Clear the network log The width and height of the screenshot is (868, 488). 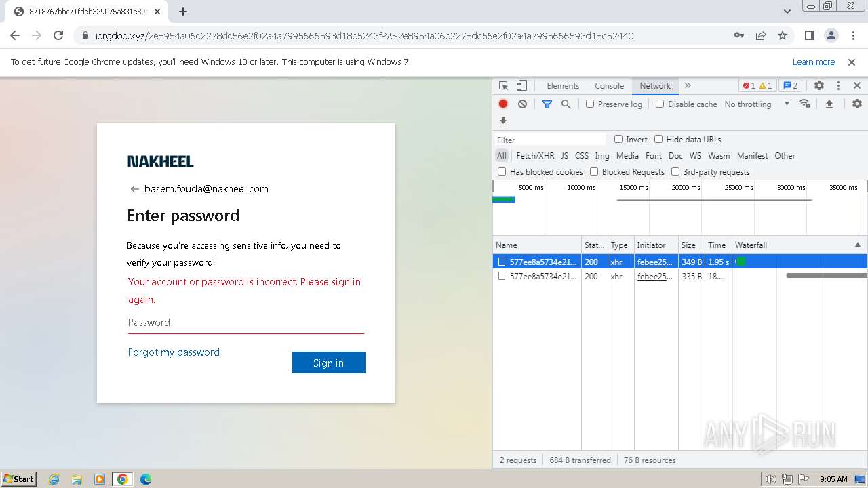click(522, 104)
